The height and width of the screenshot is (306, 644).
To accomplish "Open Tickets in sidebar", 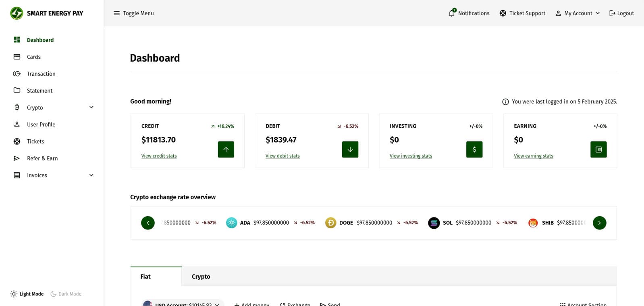I will pyautogui.click(x=35, y=141).
